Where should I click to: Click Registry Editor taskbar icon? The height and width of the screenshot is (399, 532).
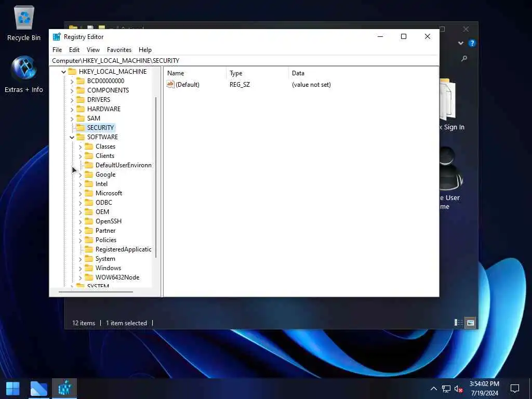(x=64, y=389)
